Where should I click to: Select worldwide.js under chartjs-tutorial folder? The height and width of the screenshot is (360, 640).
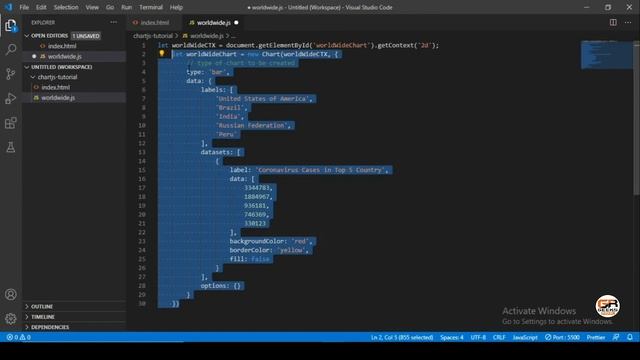pyautogui.click(x=58, y=98)
